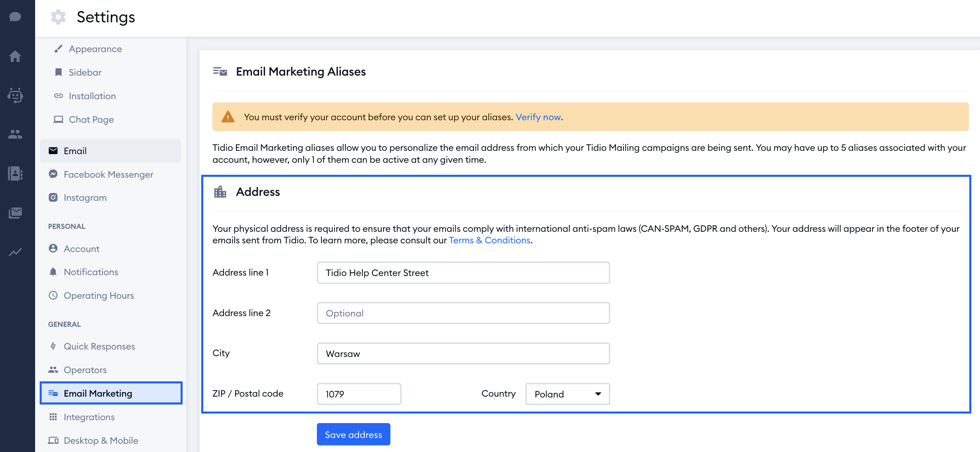Click the Quick Responses lightning icon
The width and height of the screenshot is (980, 452).
click(x=53, y=346)
